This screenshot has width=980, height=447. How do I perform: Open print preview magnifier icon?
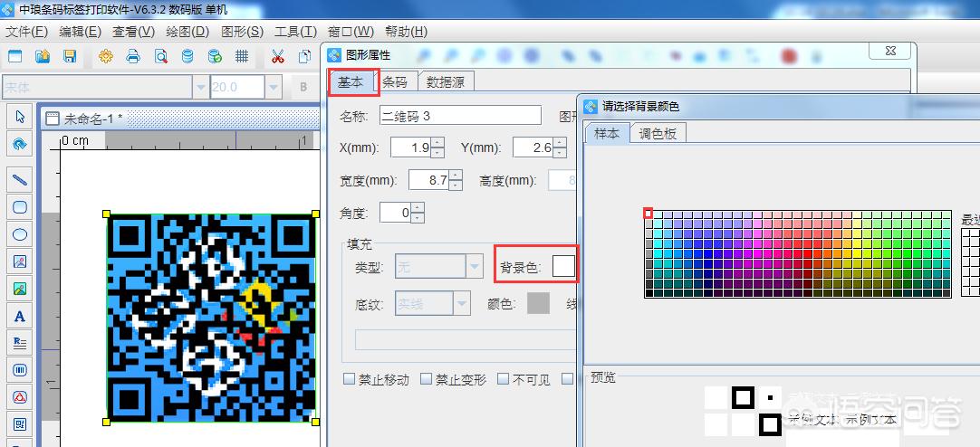(x=160, y=56)
